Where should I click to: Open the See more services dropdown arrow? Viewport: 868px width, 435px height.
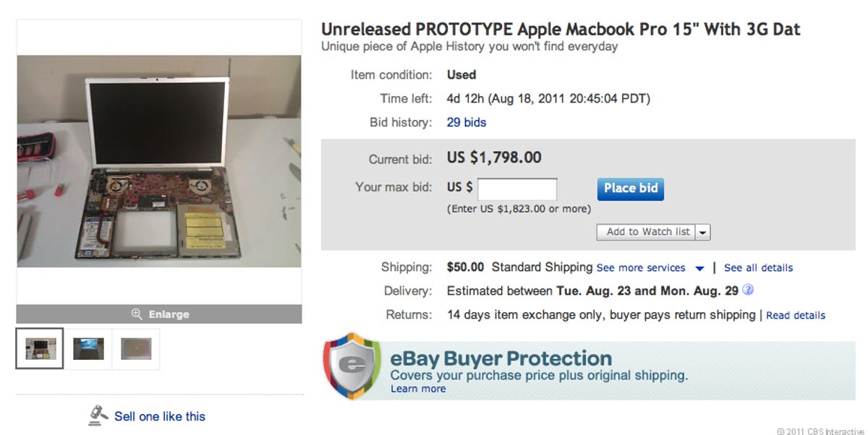[699, 267]
